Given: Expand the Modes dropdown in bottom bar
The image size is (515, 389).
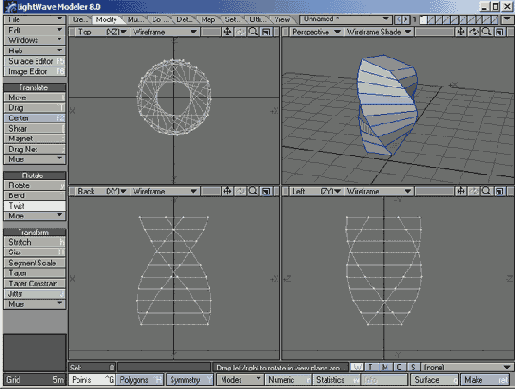Looking at the screenshot, I should coord(240,380).
